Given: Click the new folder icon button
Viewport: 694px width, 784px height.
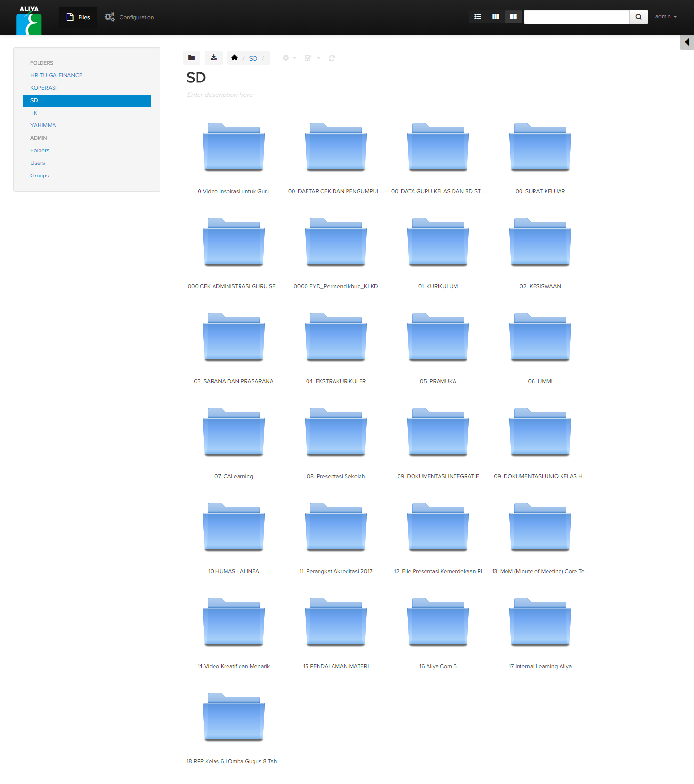Looking at the screenshot, I should tap(191, 58).
